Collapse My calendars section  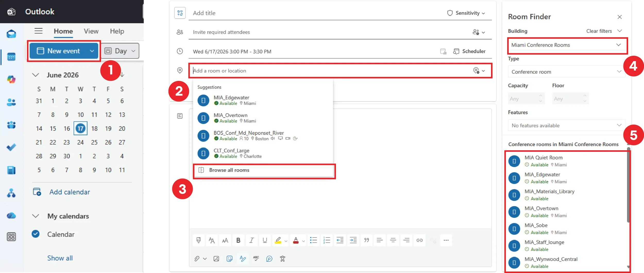pos(36,216)
